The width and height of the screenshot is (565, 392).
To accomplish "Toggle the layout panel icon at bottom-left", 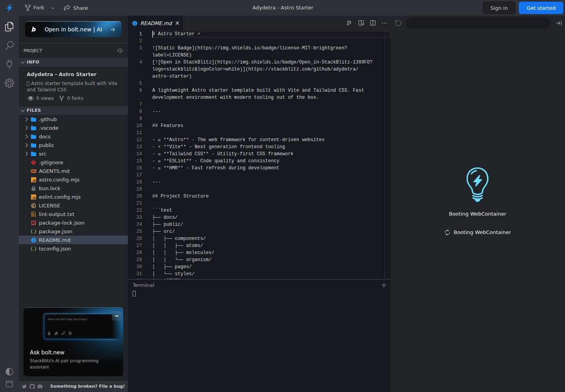I will 9,384.
